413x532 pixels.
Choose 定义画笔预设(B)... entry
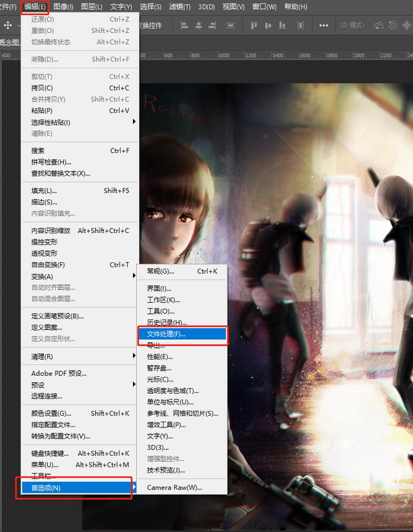point(80,316)
